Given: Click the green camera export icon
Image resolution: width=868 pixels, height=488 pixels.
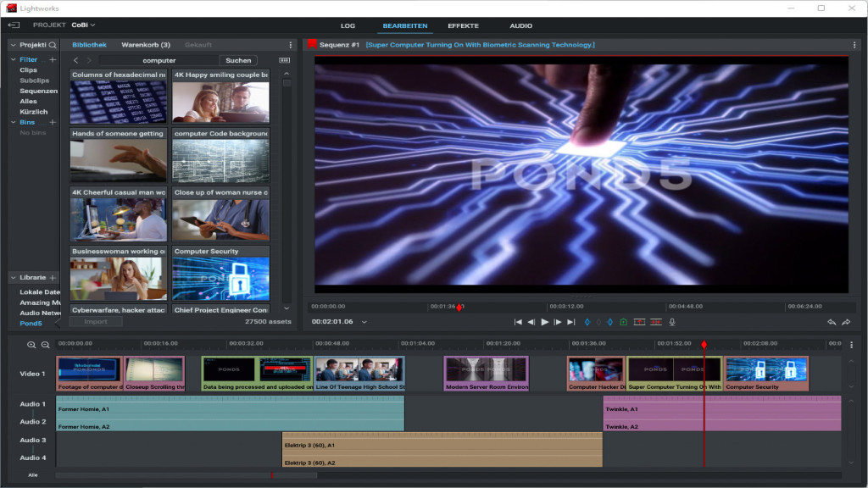Looking at the screenshot, I should (x=624, y=322).
